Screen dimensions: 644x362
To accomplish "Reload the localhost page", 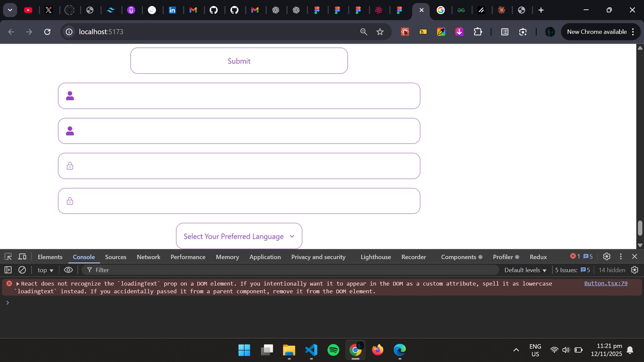I will [x=47, y=32].
